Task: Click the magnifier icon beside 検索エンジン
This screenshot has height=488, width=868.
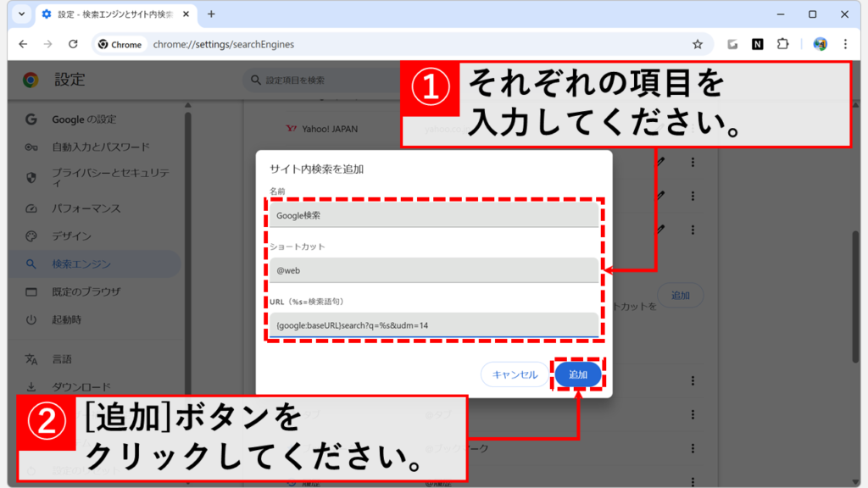Action: [x=31, y=264]
